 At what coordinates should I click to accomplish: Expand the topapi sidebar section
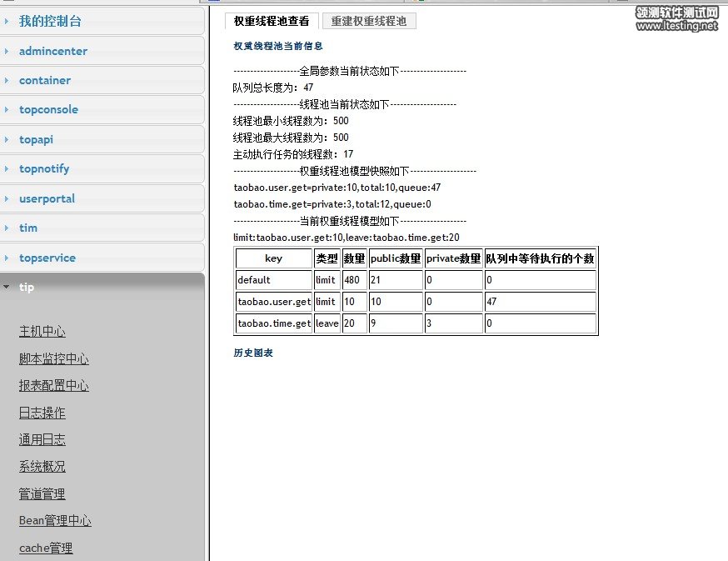click(36, 139)
